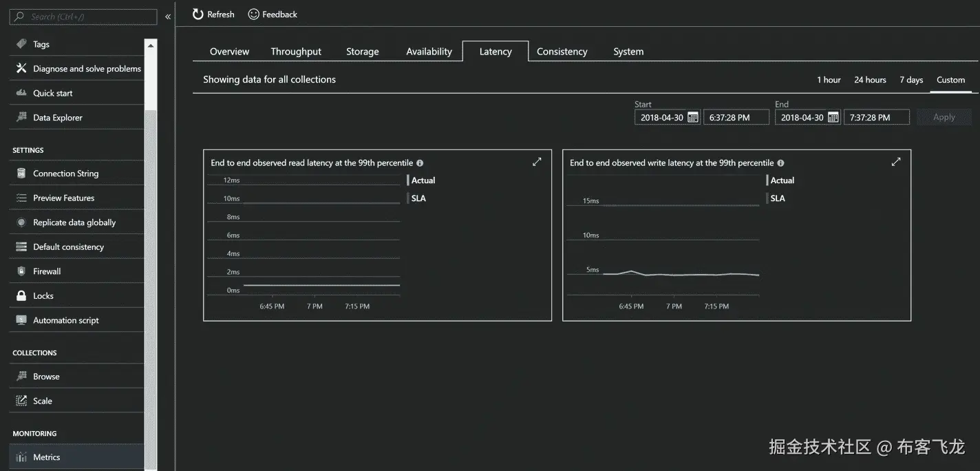
Task: Click the Start time field 6:37:28 PM
Action: point(736,117)
